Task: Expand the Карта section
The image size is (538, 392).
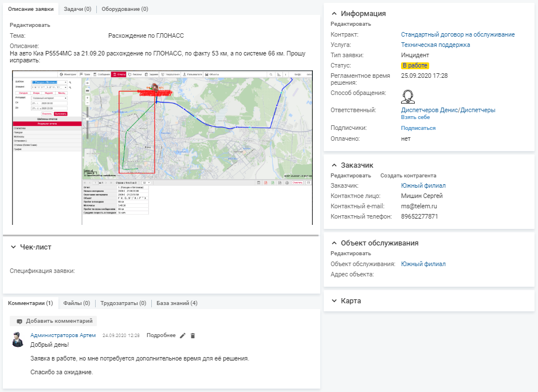Action: pos(334,301)
